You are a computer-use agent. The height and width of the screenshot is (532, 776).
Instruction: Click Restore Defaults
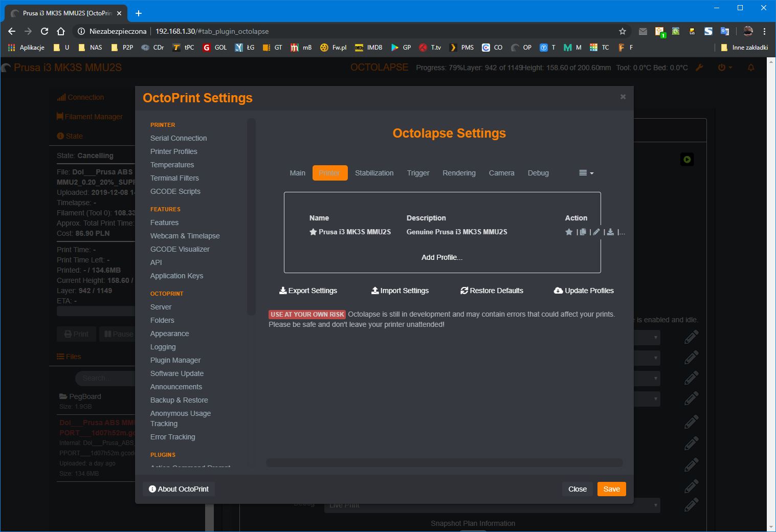click(492, 291)
